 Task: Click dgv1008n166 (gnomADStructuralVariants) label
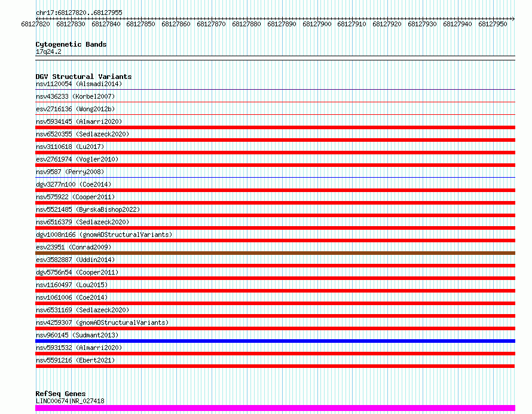[x=104, y=235]
